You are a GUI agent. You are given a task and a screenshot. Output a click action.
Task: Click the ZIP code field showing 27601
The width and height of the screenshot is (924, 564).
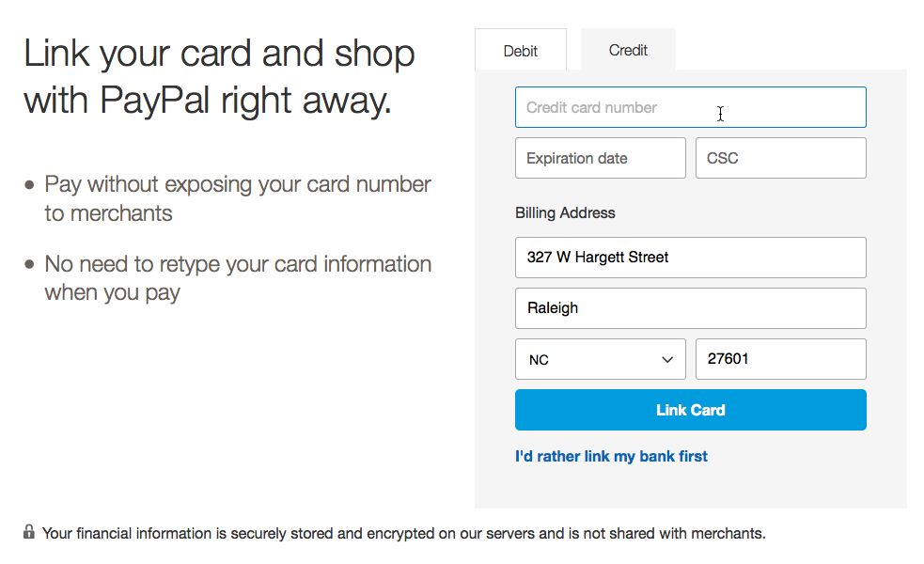pyautogui.click(x=780, y=359)
